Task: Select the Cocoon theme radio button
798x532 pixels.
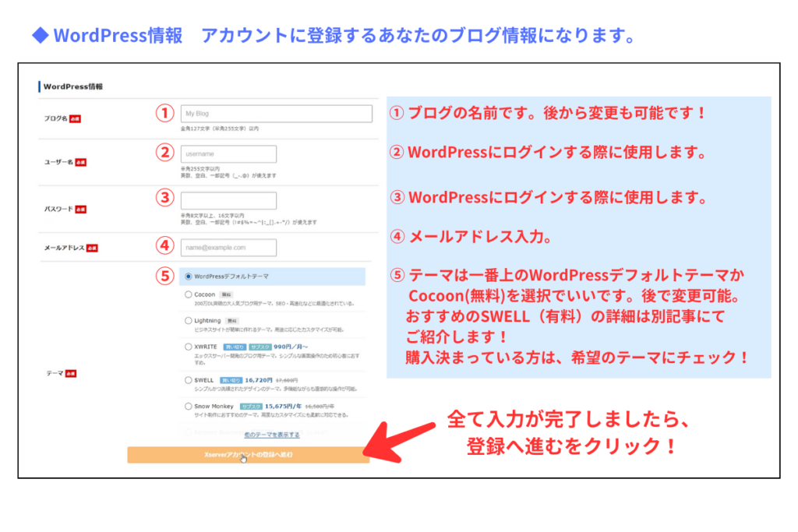Action: 189,294
